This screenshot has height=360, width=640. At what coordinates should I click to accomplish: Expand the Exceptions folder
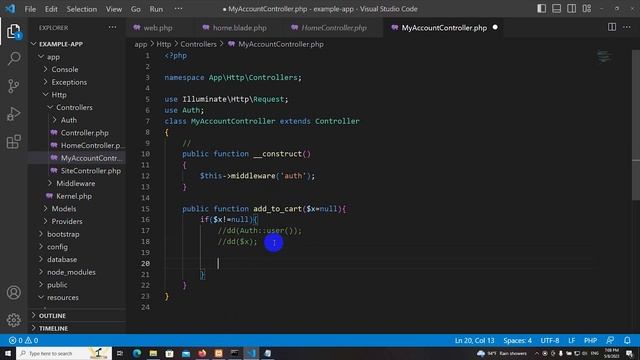point(69,82)
